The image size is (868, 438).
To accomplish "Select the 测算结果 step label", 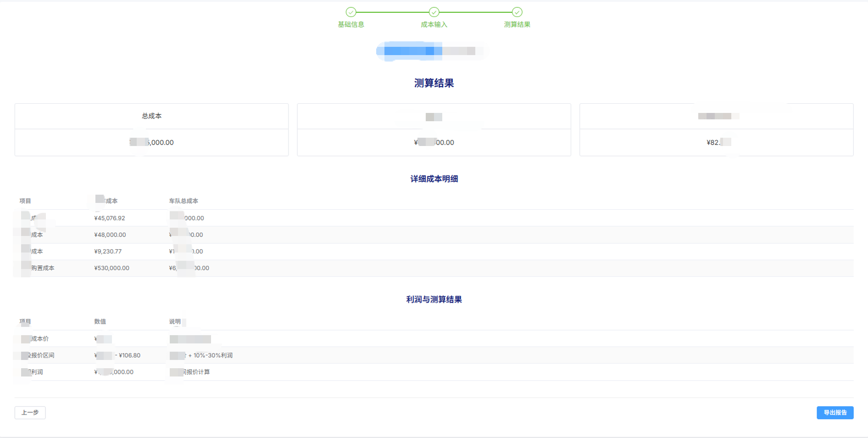I will 517,24.
